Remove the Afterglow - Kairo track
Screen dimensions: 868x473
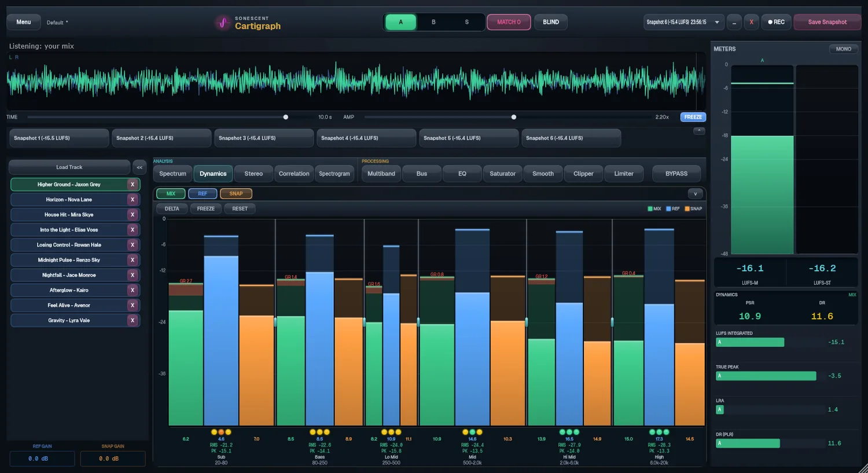coord(133,290)
